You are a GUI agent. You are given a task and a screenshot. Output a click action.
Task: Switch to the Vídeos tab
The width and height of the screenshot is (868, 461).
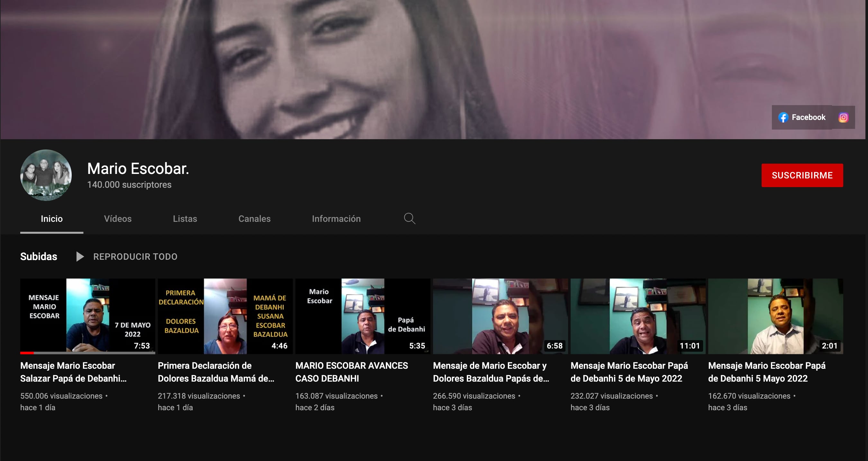(118, 219)
